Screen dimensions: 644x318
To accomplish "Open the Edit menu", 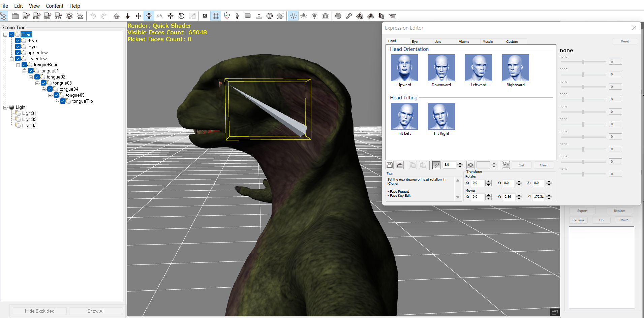I will [x=19, y=6].
